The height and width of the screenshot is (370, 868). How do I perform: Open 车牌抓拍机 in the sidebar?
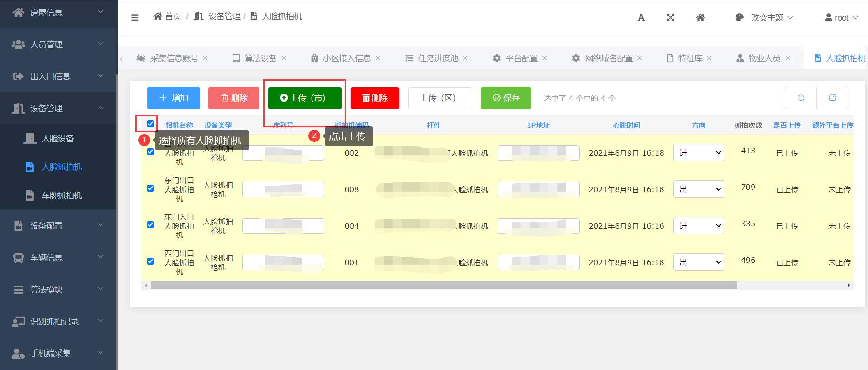(62, 195)
